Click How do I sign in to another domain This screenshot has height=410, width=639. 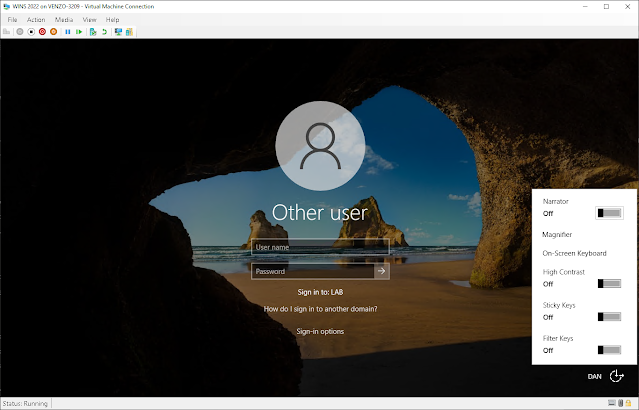[x=320, y=309]
